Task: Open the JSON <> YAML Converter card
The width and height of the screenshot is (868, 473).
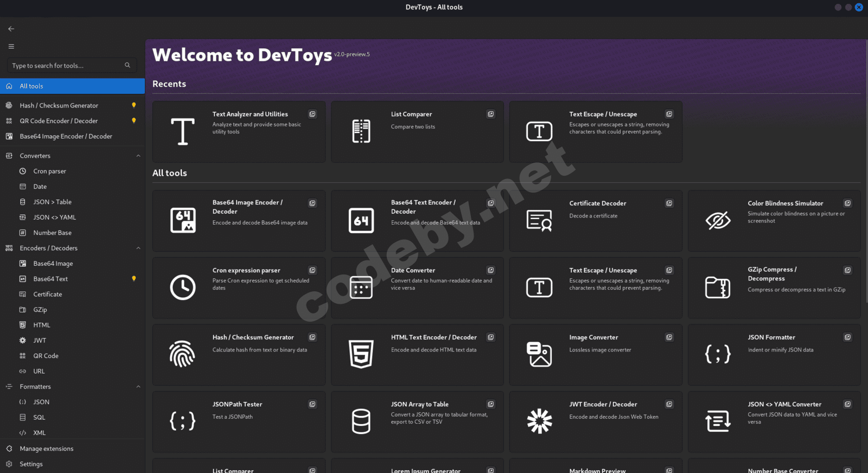Action: (x=774, y=422)
